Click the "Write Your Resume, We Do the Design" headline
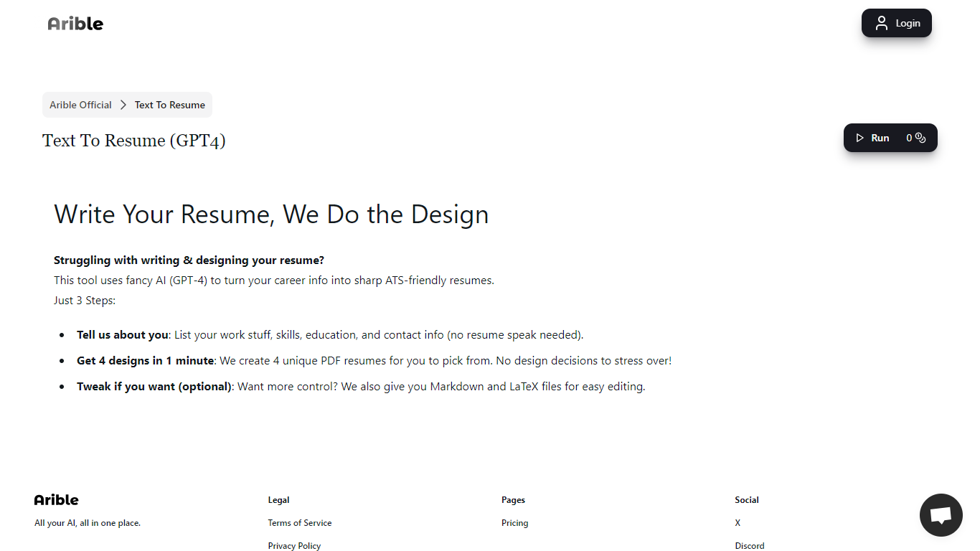The width and height of the screenshot is (980, 551). pyautogui.click(x=271, y=215)
